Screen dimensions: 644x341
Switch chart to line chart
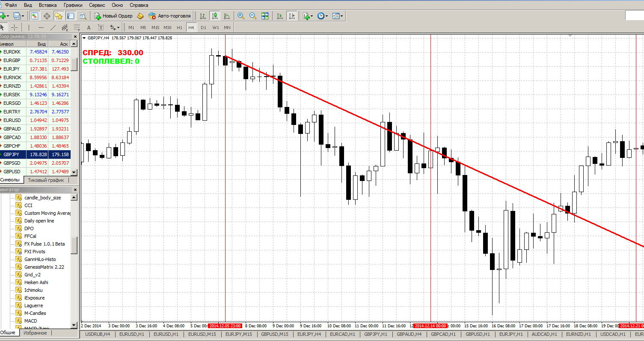pyautogui.click(x=227, y=16)
